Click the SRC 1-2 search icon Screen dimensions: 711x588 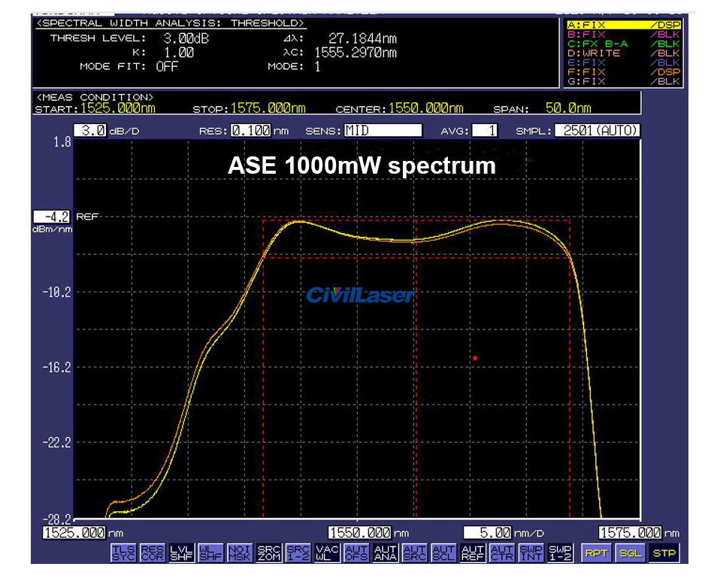coord(298,553)
